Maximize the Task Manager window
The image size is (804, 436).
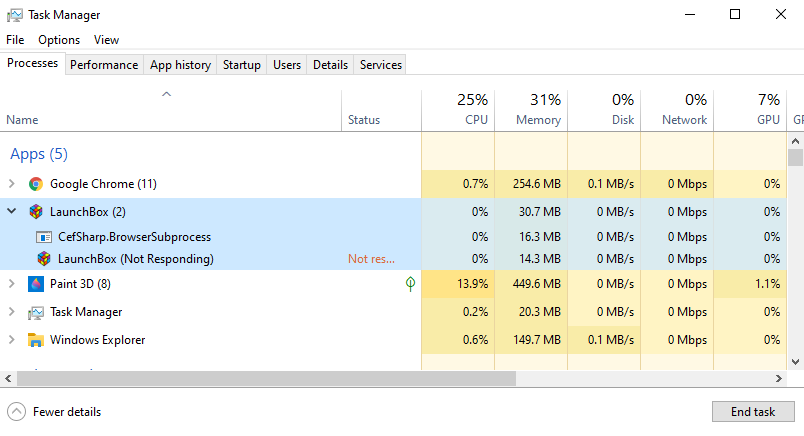(x=735, y=14)
